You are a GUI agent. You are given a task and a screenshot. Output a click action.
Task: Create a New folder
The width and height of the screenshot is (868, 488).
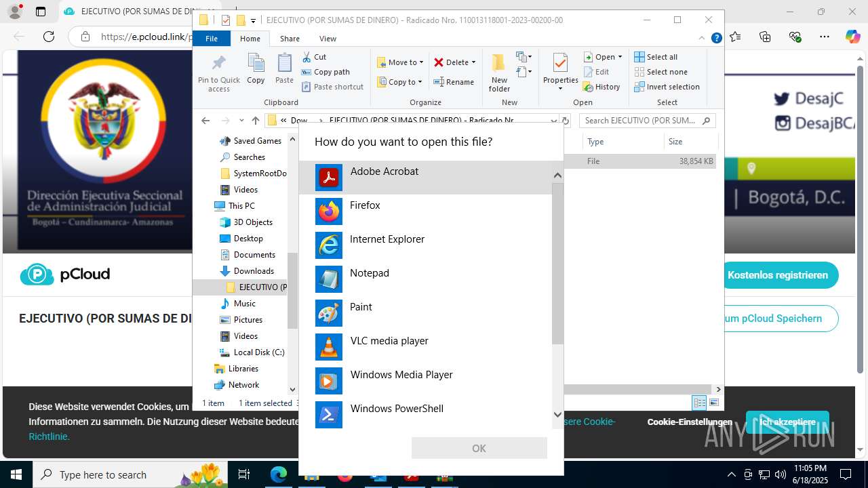499,73
